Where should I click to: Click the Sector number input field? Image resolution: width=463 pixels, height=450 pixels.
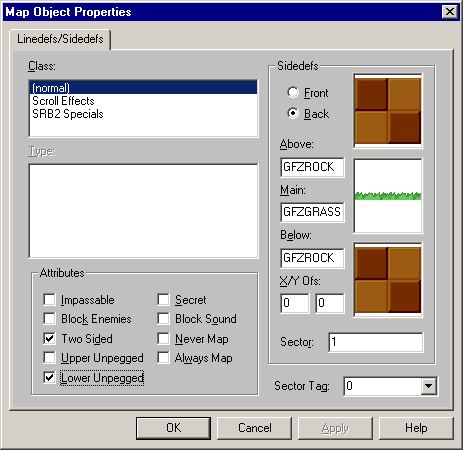pos(376,342)
